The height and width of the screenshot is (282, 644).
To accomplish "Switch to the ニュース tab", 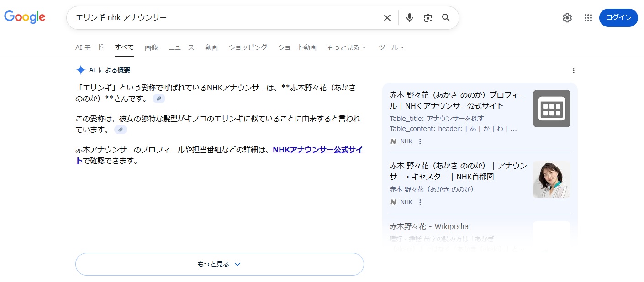I will [181, 47].
